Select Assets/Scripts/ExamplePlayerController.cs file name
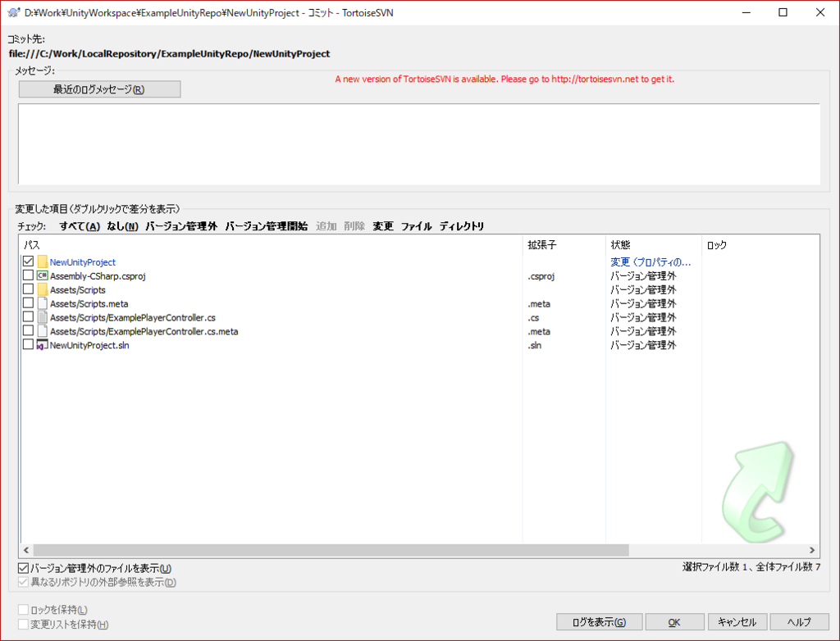The width and height of the screenshot is (840, 641). (133, 317)
